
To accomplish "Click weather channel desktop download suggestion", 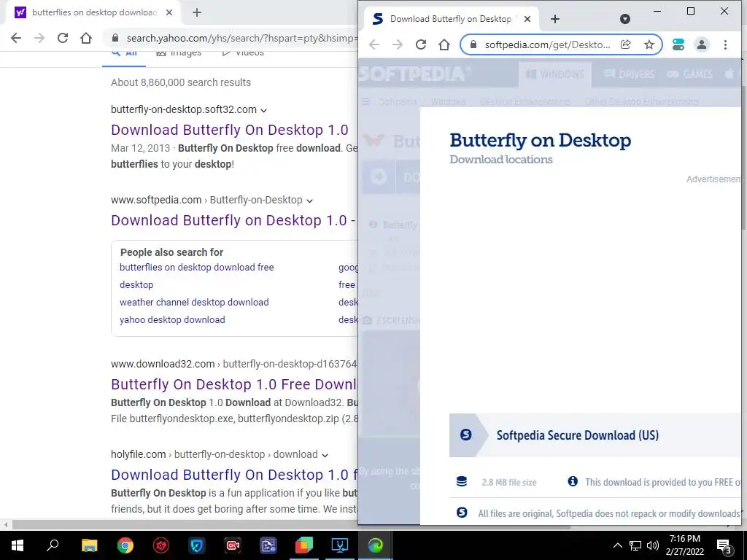I will (x=194, y=303).
